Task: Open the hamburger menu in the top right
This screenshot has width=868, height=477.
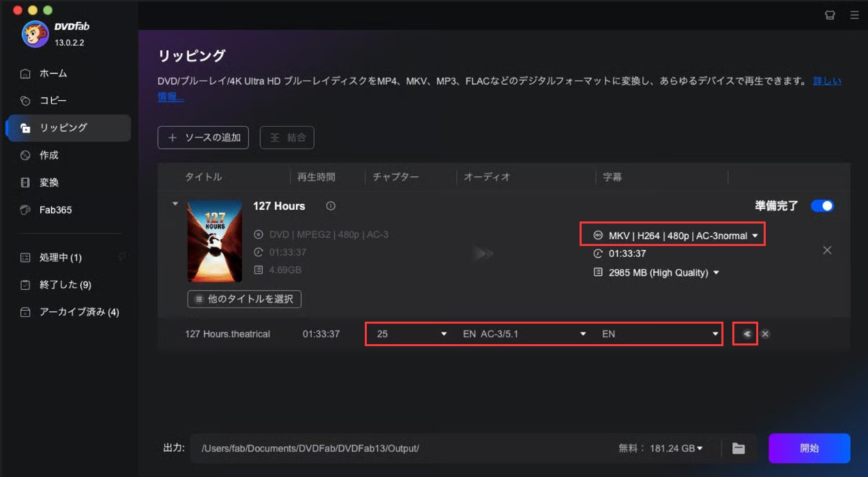Action: (854, 14)
